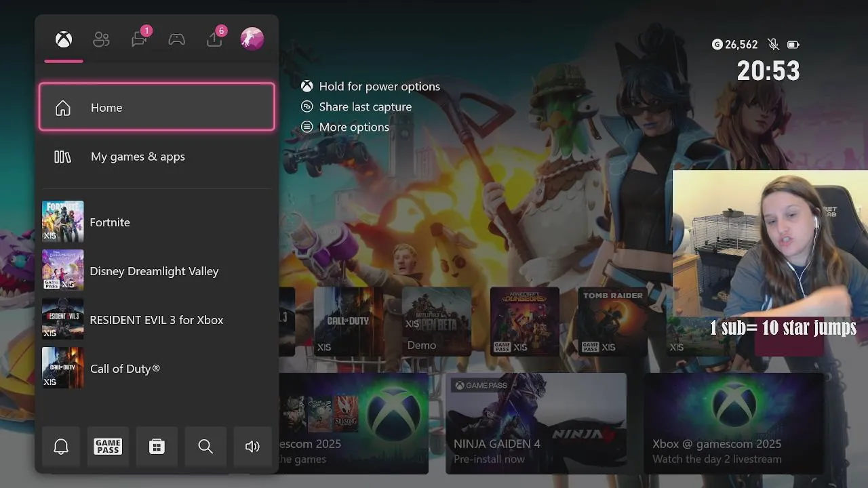Open the Call of Duty dashboard tile
This screenshot has height=488, width=868.
349,321
